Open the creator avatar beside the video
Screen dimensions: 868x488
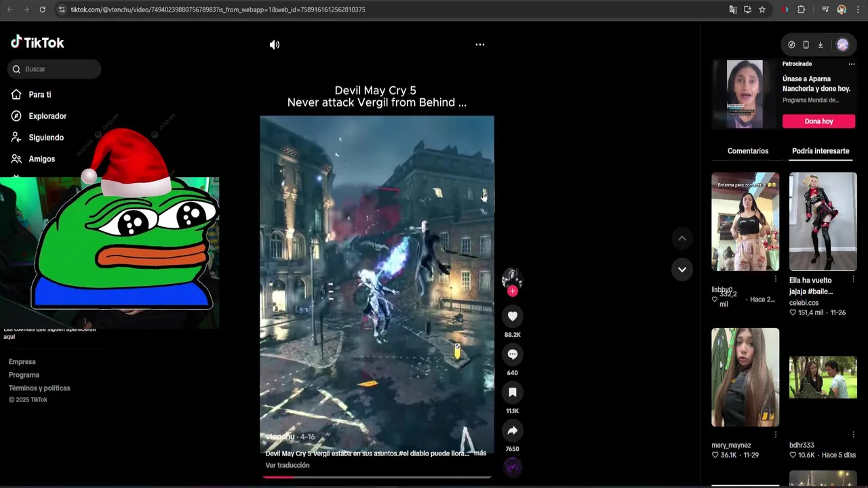tap(512, 278)
